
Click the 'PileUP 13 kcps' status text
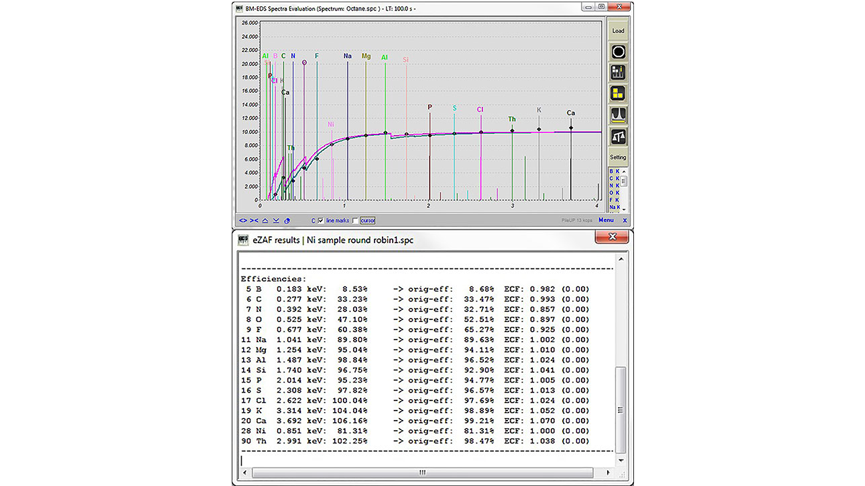click(577, 221)
